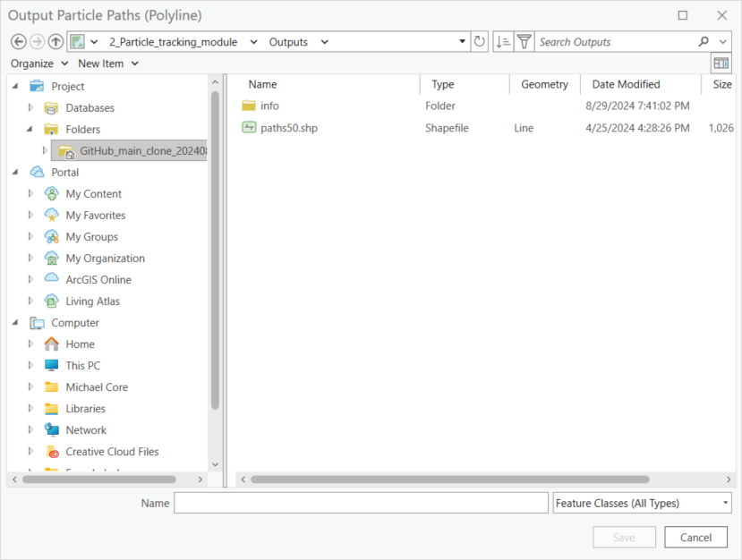Click the Living Atlas icon
The height and width of the screenshot is (560, 742).
pyautogui.click(x=51, y=301)
